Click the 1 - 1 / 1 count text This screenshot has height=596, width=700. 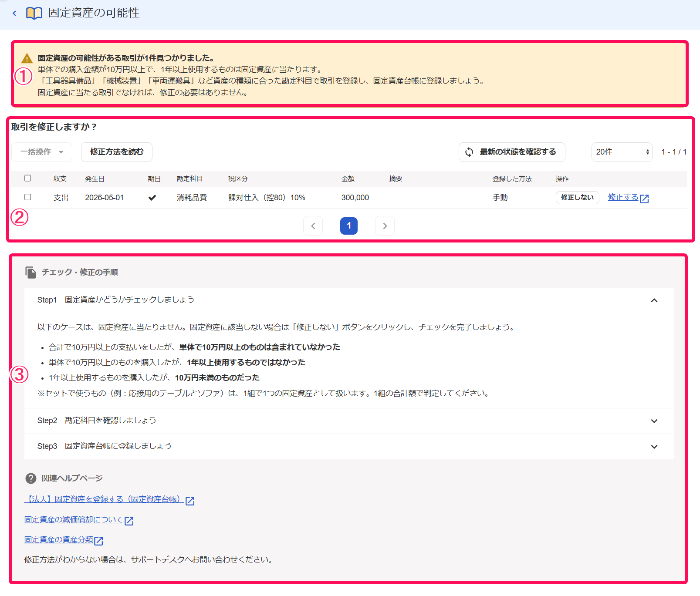[674, 152]
